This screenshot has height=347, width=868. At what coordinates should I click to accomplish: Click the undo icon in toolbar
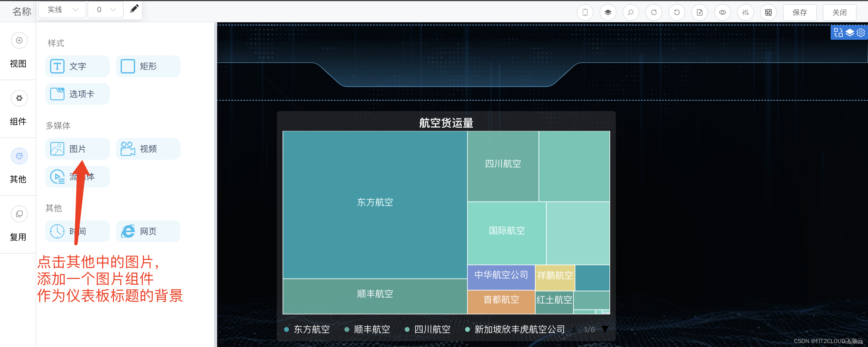pos(676,12)
